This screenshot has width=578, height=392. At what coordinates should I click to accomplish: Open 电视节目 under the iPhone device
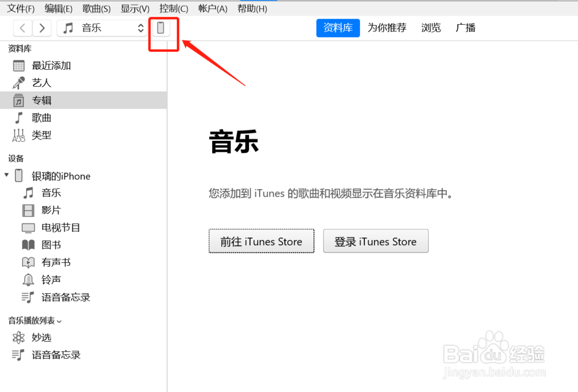pos(61,227)
